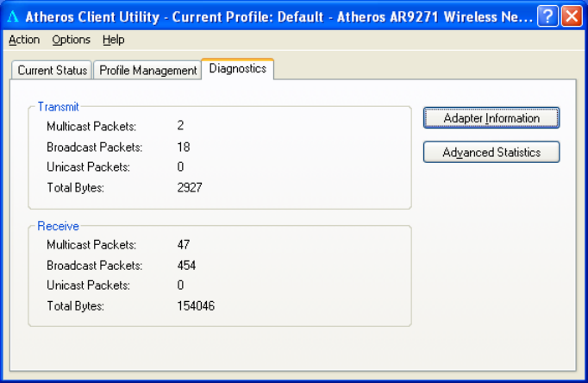The image size is (588, 383).
Task: Switch to the Profile Management tab
Action: 147,70
